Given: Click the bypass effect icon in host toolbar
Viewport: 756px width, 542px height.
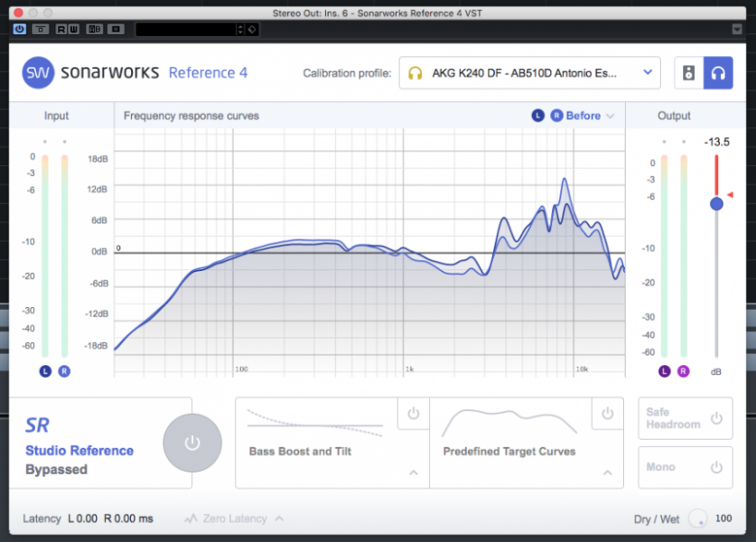Looking at the screenshot, I should point(41,29).
